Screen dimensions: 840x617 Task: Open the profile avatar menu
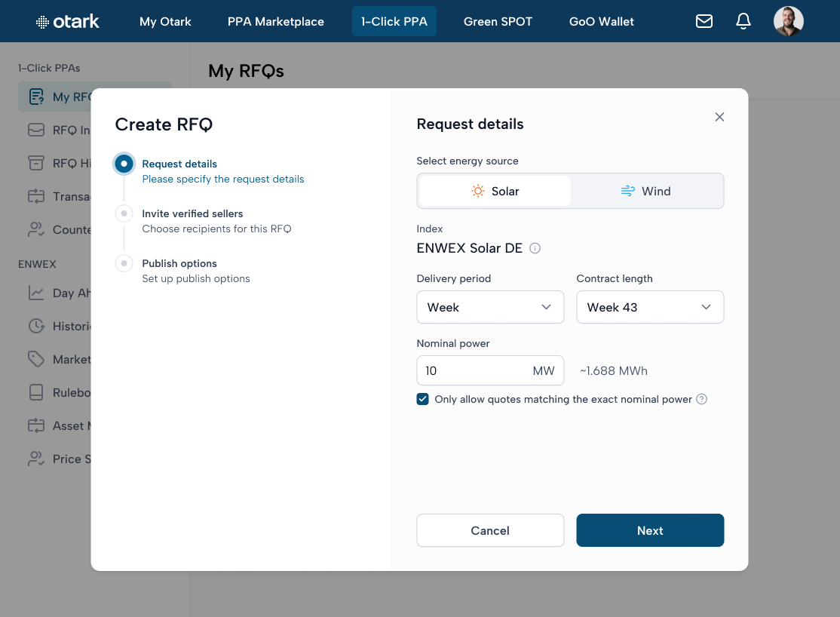coord(789,21)
